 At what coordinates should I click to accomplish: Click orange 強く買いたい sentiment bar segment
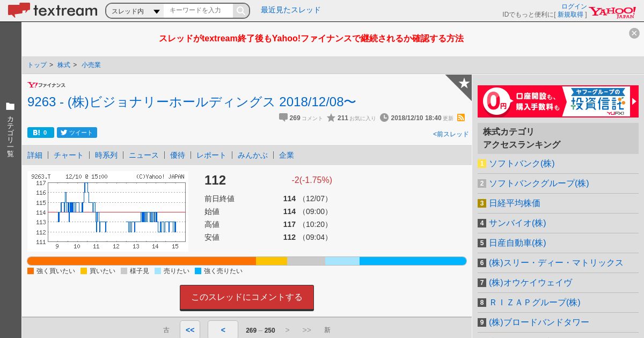(x=142, y=261)
